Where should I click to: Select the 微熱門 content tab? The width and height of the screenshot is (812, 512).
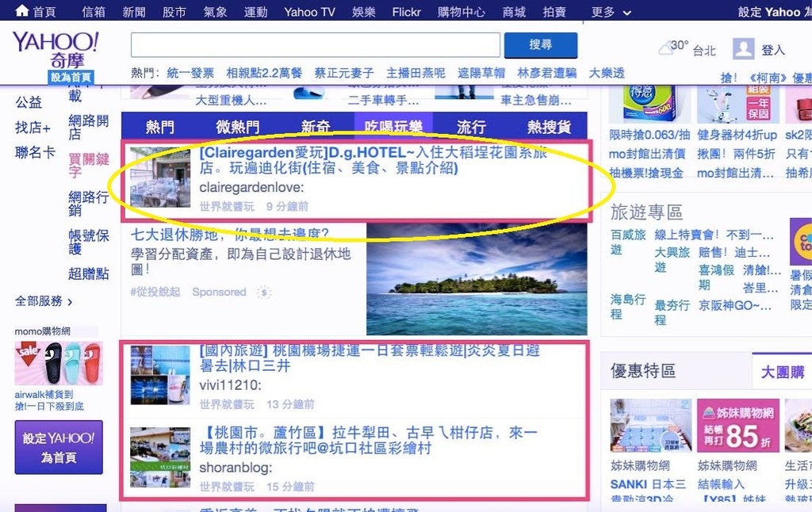(238, 126)
